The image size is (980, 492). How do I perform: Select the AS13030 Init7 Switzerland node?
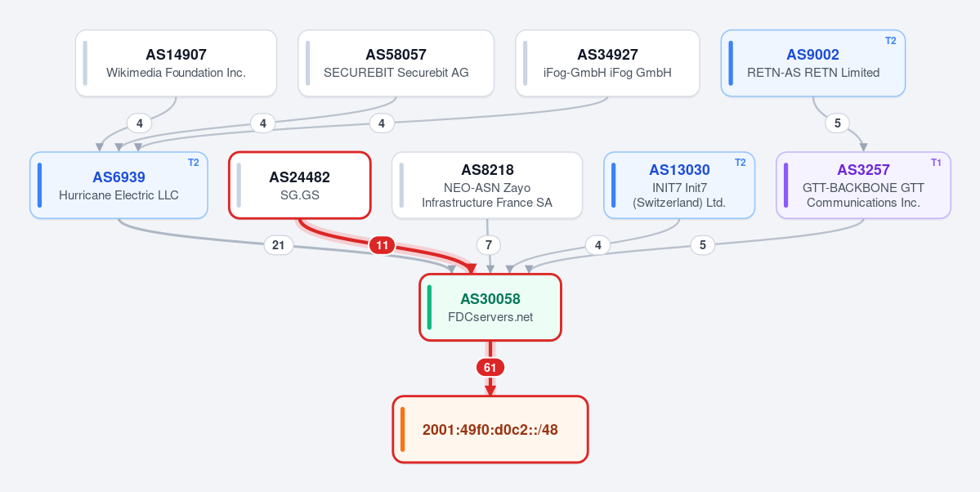(679, 185)
